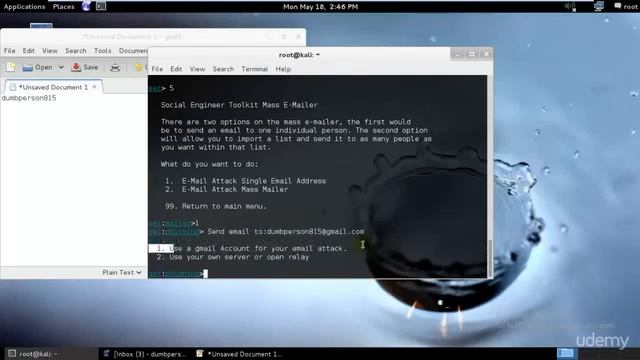
Task: Open terminal Edit menu
Action: [x=176, y=69]
